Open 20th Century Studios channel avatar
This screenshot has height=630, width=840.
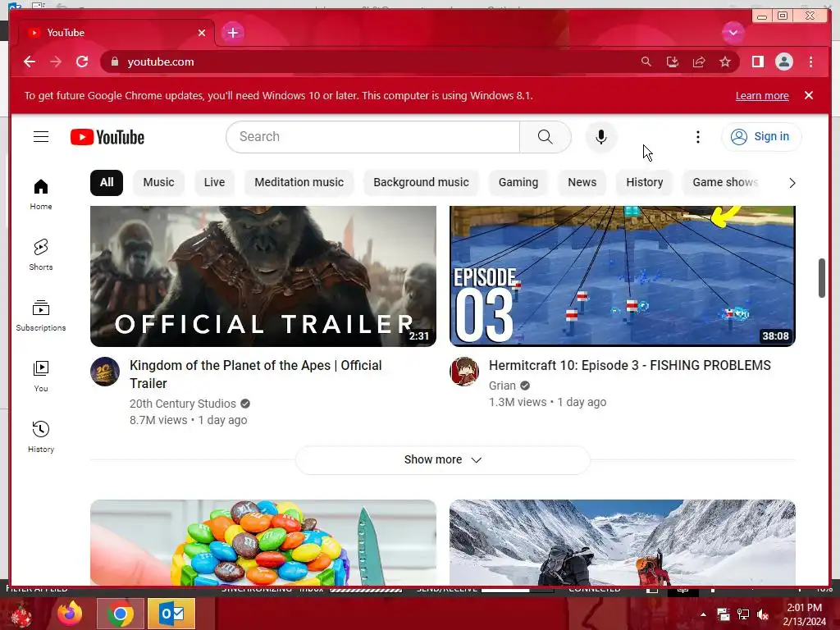[104, 372]
